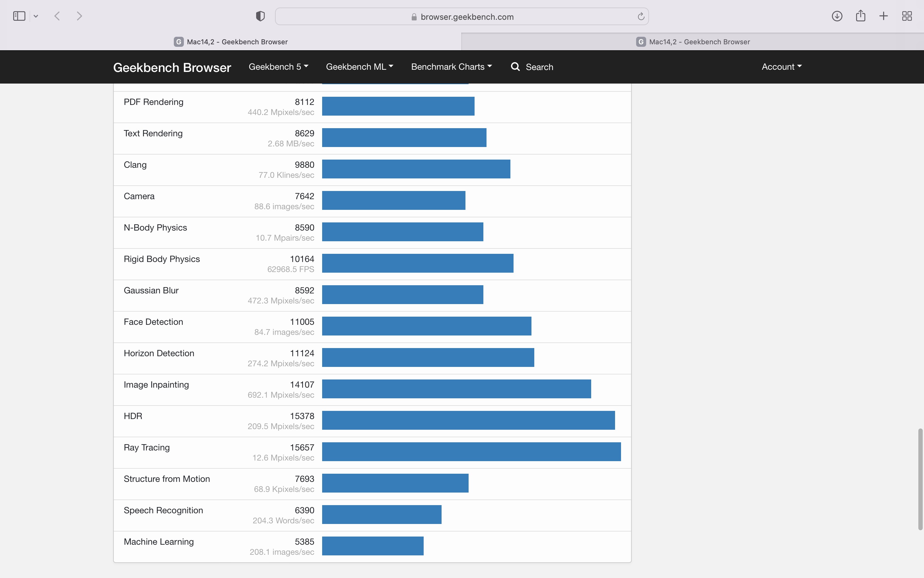Click the PDF Rendering row label
The width and height of the screenshot is (924, 578).
(153, 102)
